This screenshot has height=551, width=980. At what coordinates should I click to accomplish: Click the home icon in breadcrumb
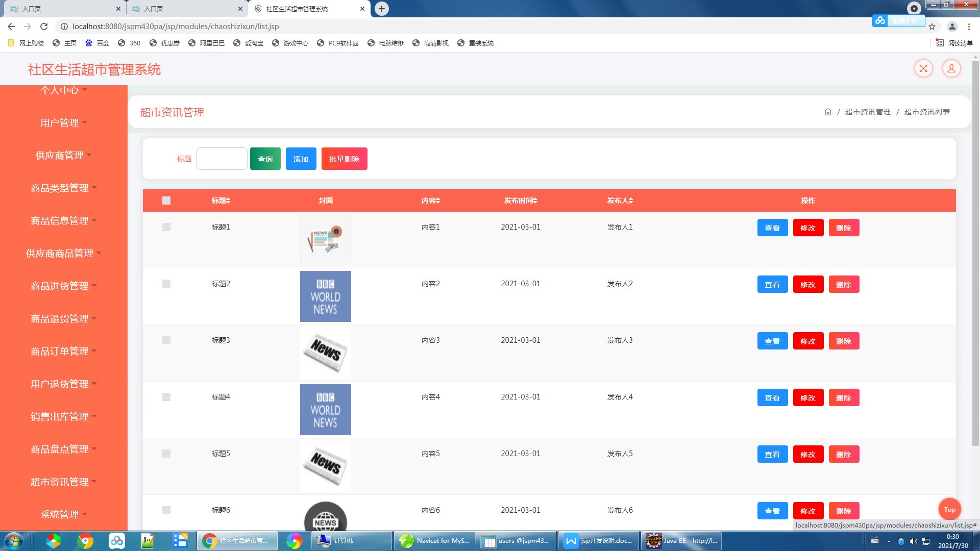pos(828,112)
